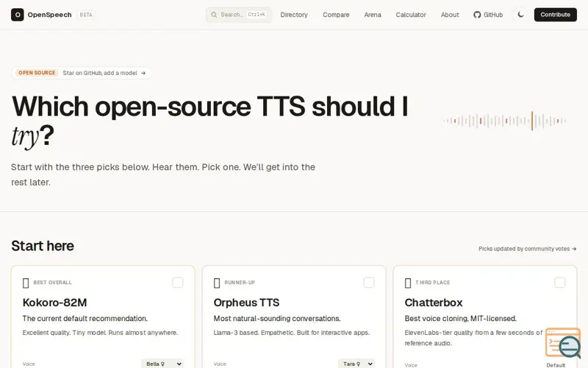The height and width of the screenshot is (368, 588).
Task: Open the Tara voice dropdown
Action: (x=356, y=364)
